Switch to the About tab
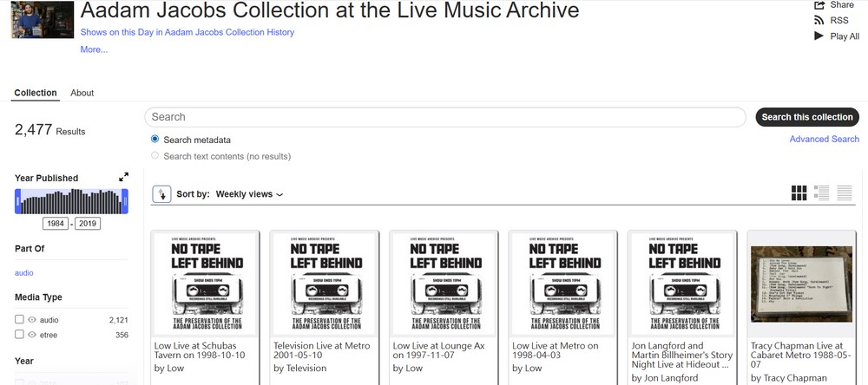The height and width of the screenshot is (385, 868). (x=82, y=93)
